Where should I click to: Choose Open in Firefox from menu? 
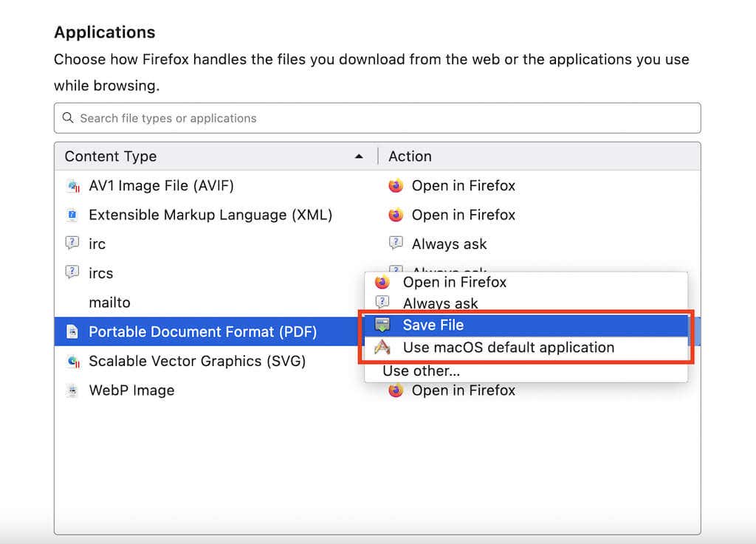click(x=454, y=282)
